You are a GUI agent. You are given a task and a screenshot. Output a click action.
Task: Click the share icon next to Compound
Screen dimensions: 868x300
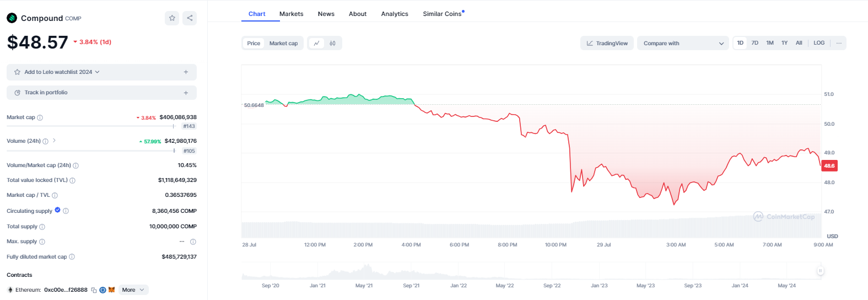pos(190,18)
